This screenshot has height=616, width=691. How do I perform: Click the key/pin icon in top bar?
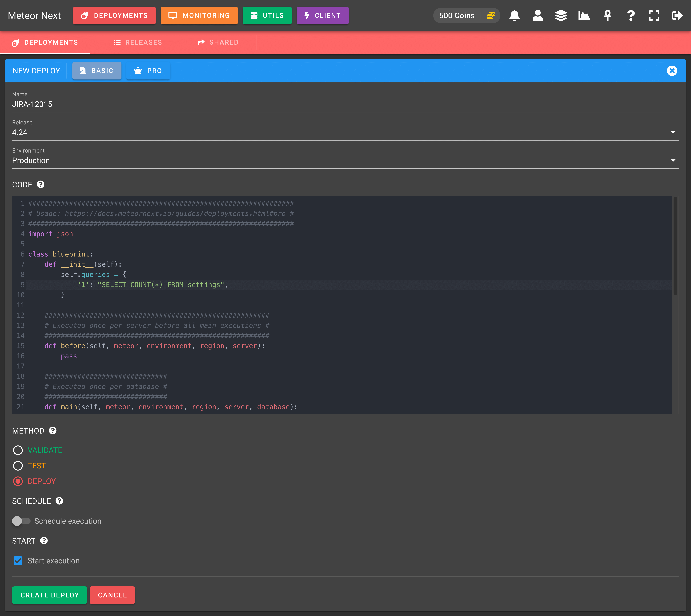tap(607, 16)
